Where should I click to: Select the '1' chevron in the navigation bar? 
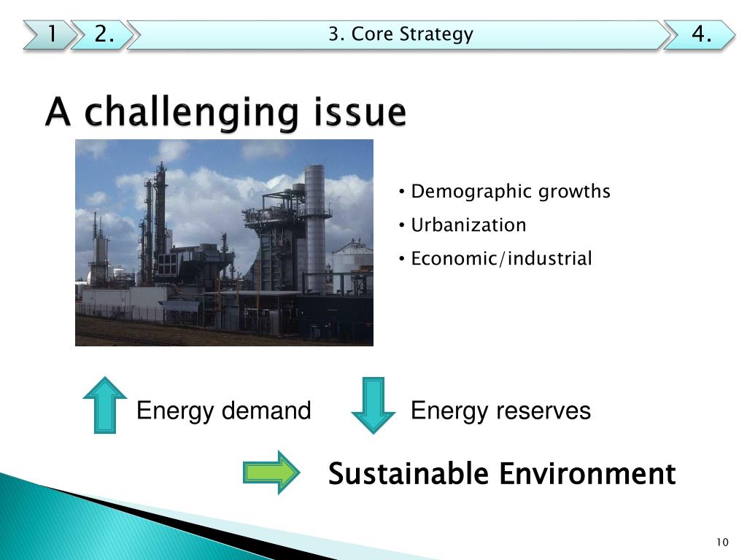(50, 34)
